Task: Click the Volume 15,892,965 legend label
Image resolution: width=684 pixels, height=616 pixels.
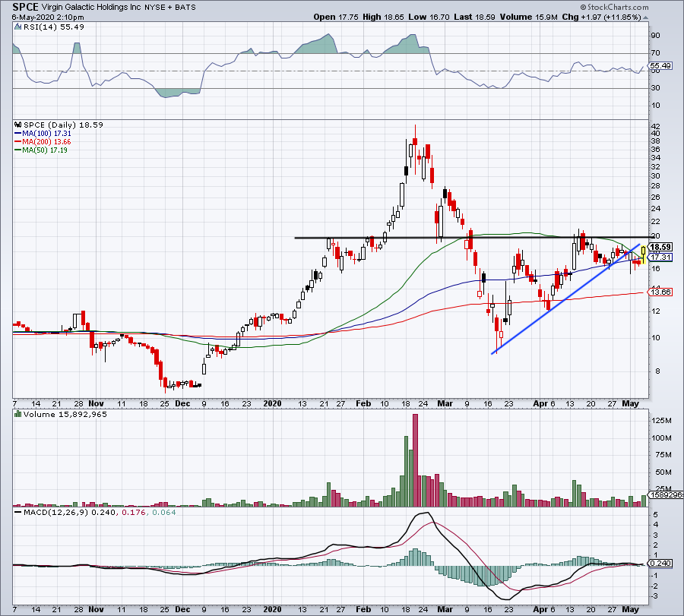Action: tap(65, 414)
